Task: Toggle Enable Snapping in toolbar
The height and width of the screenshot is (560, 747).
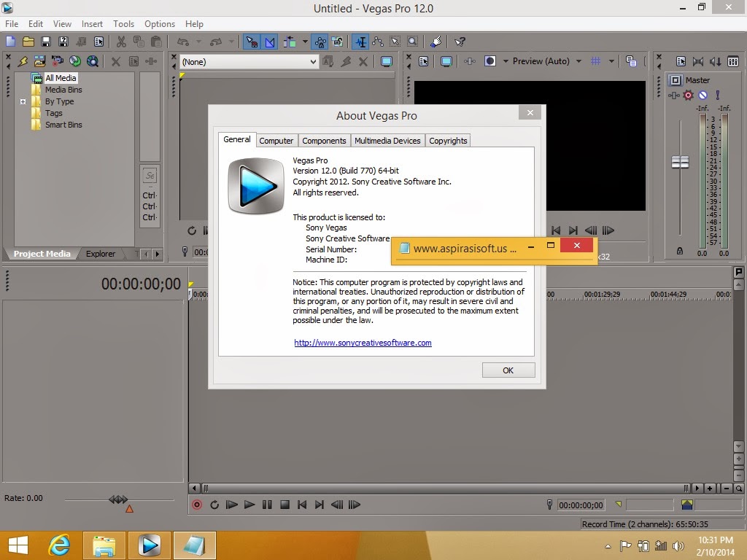Action: [252, 42]
